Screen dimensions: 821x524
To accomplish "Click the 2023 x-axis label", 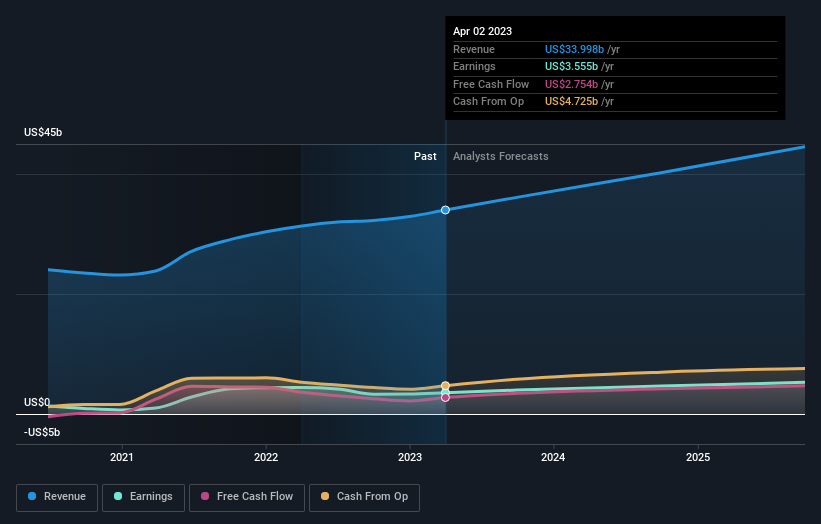I will [x=410, y=457].
